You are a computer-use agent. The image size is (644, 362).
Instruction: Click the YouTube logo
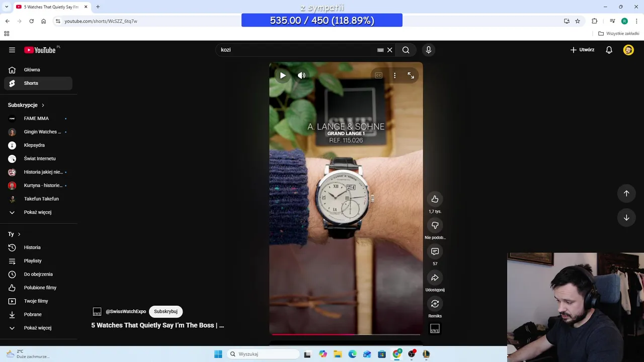(40, 50)
